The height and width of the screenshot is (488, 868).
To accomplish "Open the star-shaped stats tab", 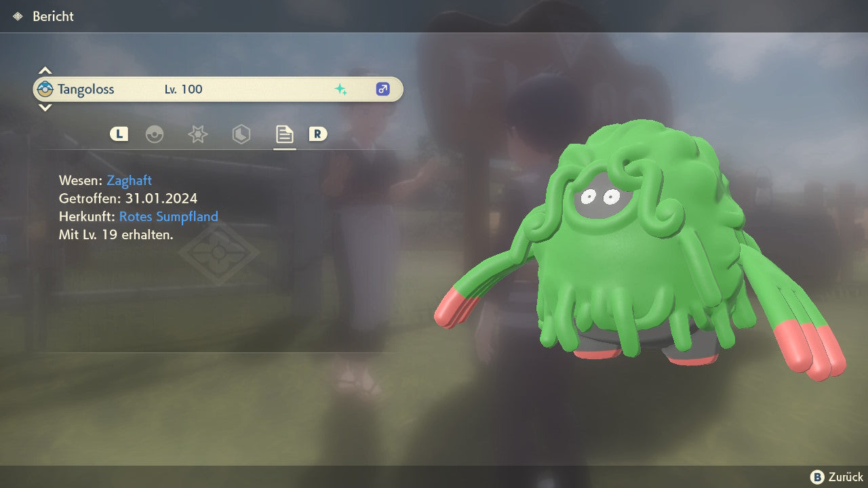I will 197,134.
